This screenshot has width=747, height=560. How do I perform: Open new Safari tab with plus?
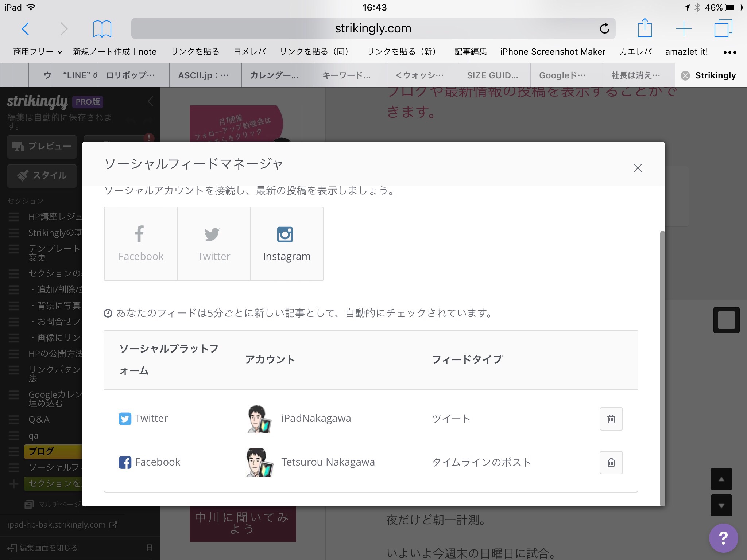(684, 28)
